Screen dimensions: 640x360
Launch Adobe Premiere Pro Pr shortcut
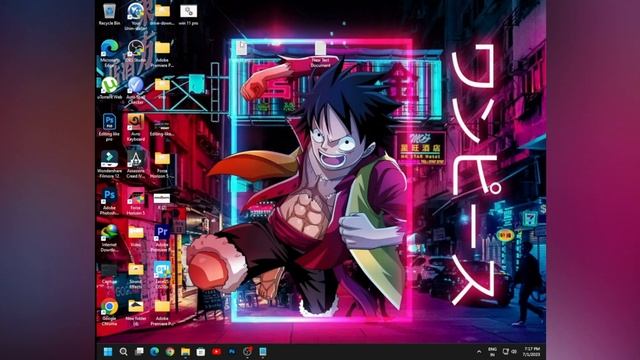tap(162, 238)
